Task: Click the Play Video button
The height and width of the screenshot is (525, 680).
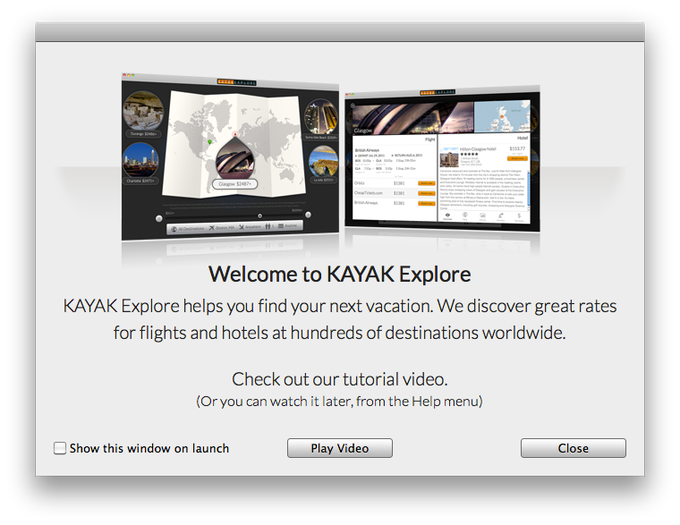Action: (x=340, y=448)
